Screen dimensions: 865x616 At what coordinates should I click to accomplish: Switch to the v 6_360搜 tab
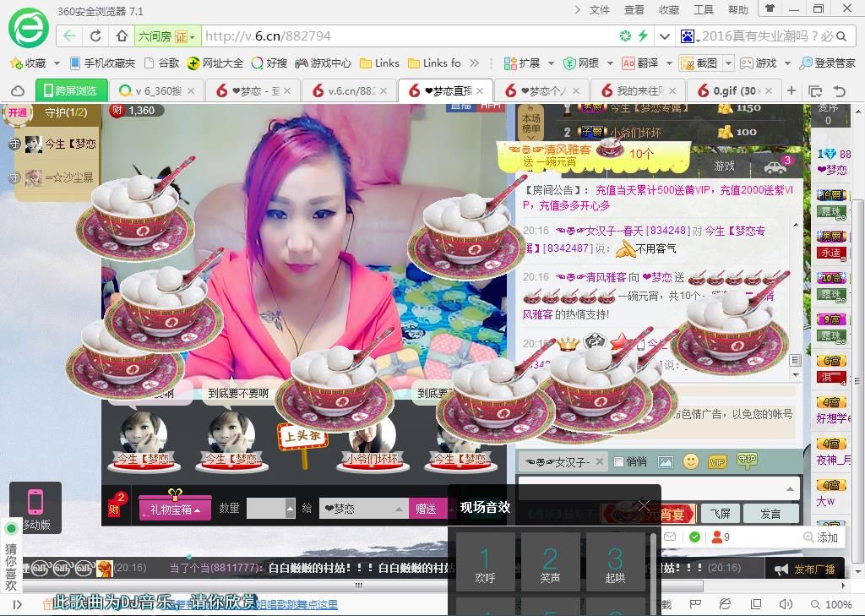[156, 90]
